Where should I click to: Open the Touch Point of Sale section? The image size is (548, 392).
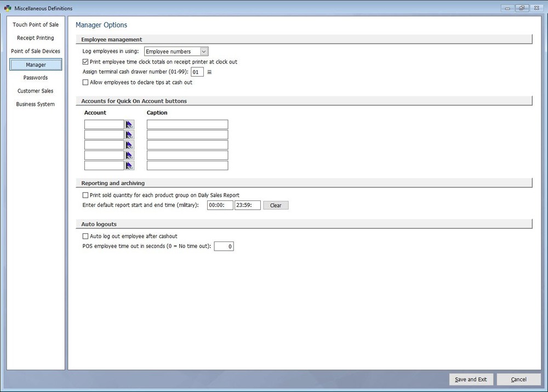tap(36, 25)
